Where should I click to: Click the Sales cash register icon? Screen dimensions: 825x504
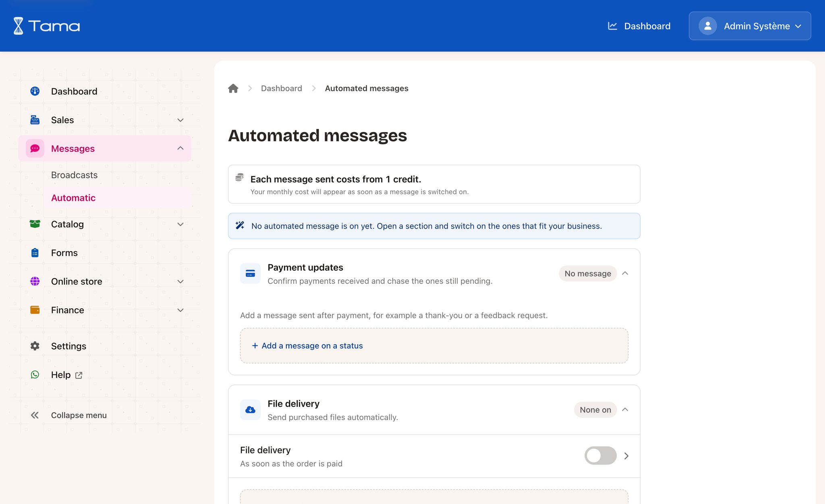(35, 120)
